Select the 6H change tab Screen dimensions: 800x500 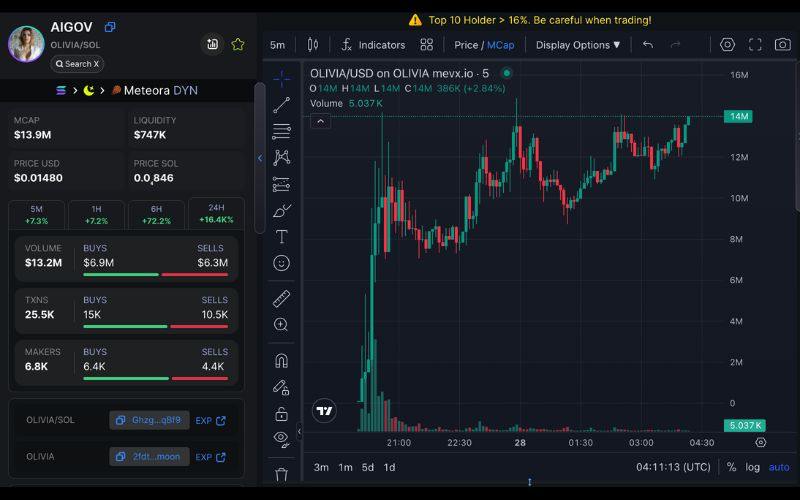point(156,215)
